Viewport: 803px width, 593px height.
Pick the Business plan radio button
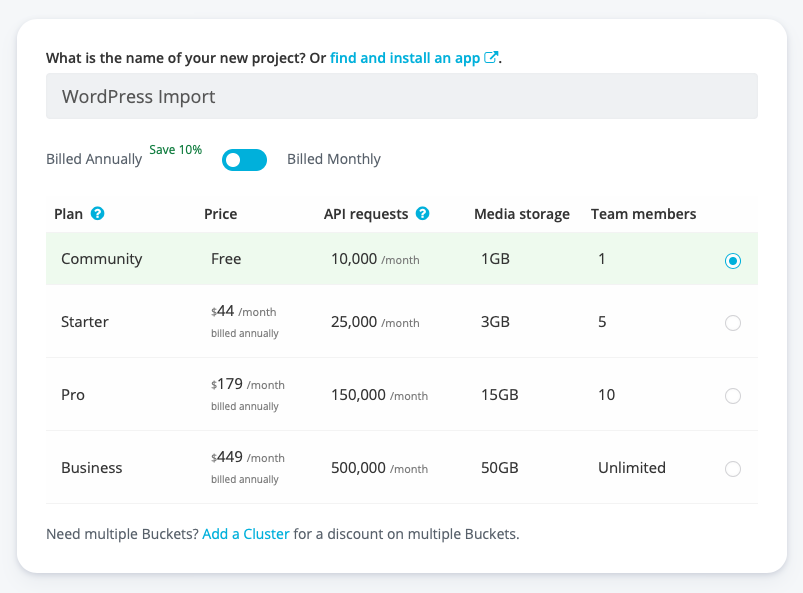coord(733,469)
